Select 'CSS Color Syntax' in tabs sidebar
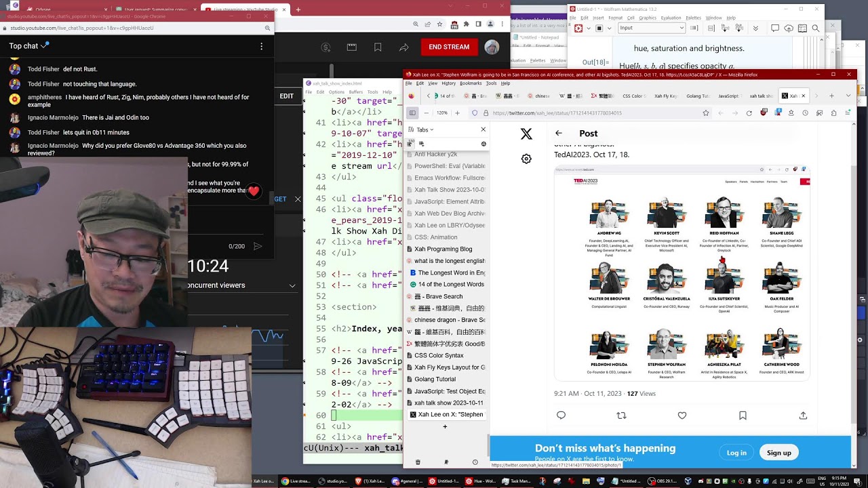This screenshot has width=868, height=488. pyautogui.click(x=446, y=355)
